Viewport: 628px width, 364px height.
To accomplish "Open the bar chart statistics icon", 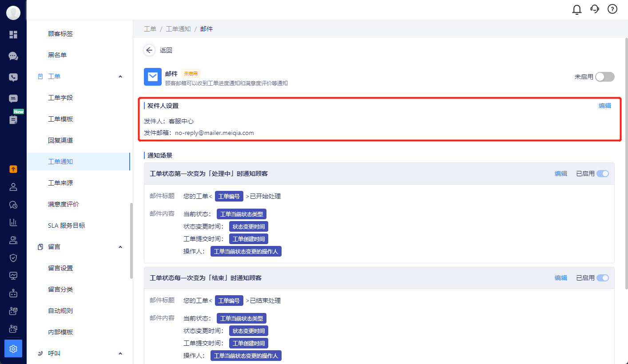I will [13, 222].
